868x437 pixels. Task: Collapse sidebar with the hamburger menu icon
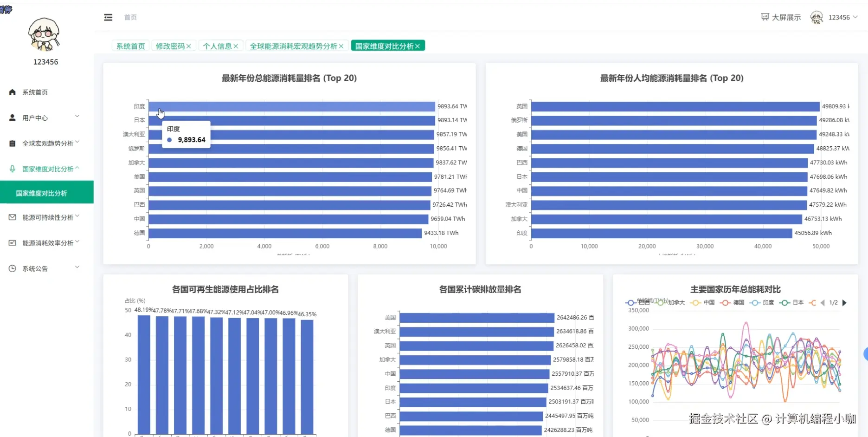pyautogui.click(x=108, y=17)
